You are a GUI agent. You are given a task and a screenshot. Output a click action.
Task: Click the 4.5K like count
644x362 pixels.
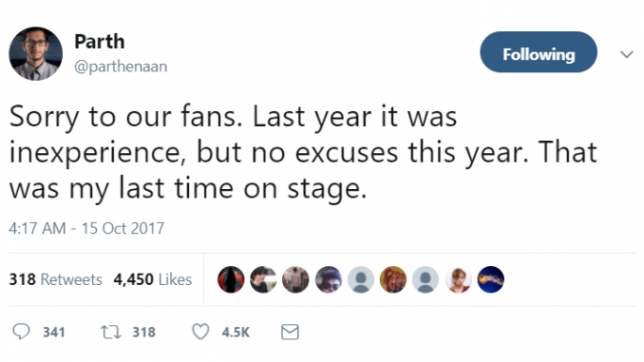point(236,332)
